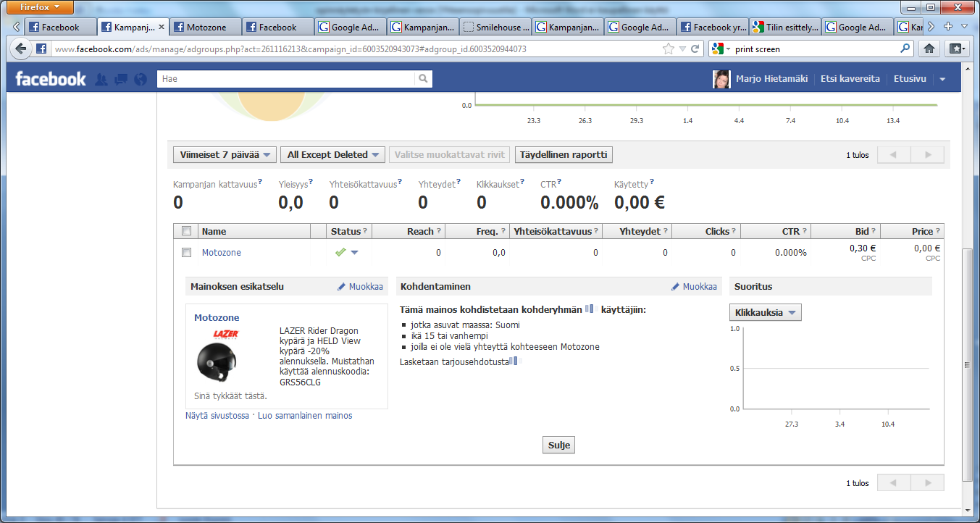Click the Google search engine icon
Screen dimensions: 980x523
(x=717, y=49)
